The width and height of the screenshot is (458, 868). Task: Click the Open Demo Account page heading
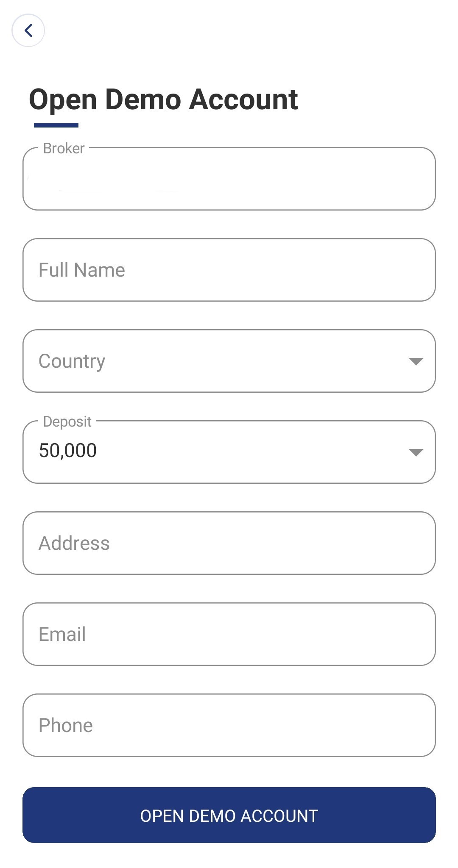163,100
